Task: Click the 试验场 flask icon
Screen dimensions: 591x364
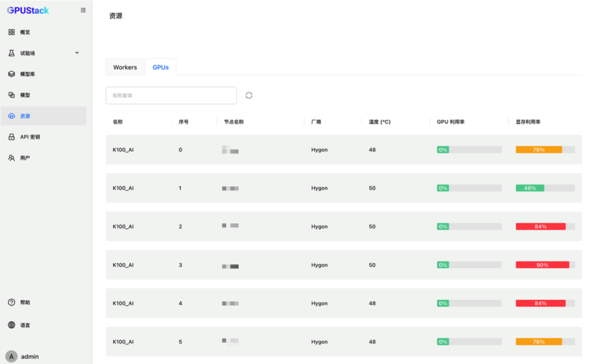Action: point(11,53)
